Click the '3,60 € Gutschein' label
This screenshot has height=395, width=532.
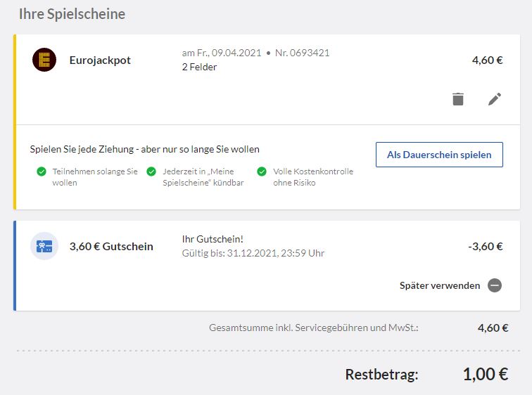[110, 246]
